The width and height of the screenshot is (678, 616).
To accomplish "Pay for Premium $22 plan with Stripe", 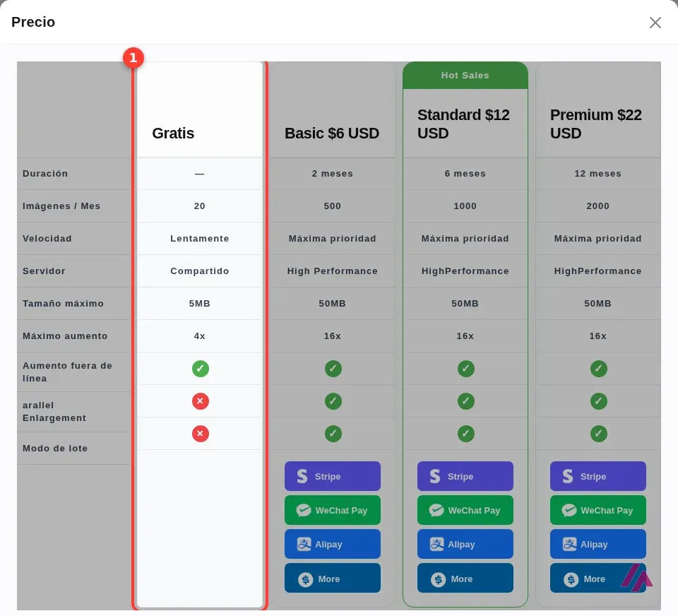I will point(597,476).
